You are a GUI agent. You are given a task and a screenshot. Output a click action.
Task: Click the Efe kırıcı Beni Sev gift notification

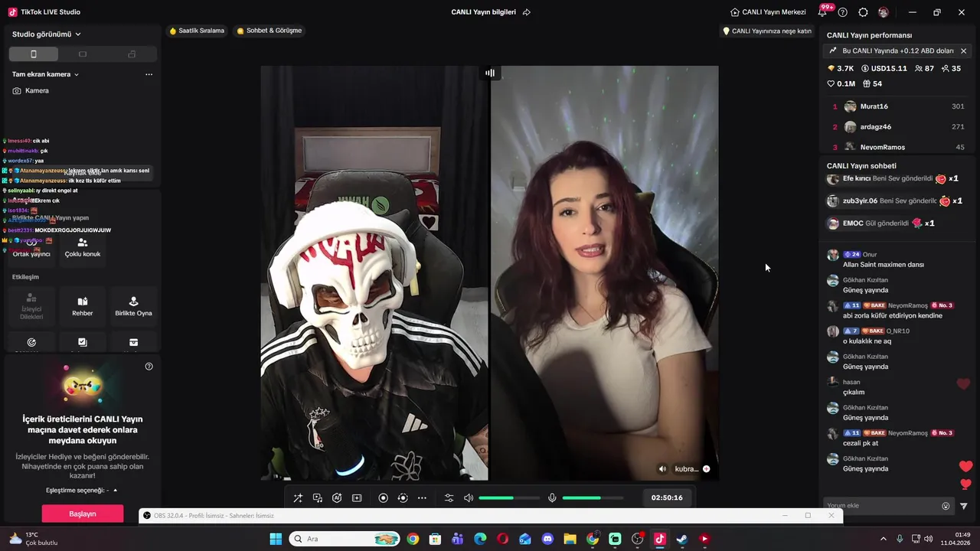pyautogui.click(x=893, y=179)
